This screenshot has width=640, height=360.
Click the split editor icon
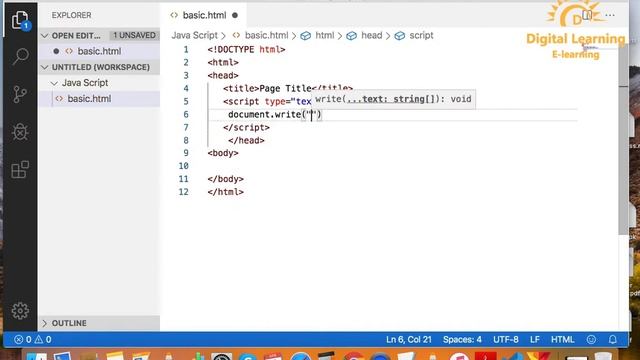(587, 15)
